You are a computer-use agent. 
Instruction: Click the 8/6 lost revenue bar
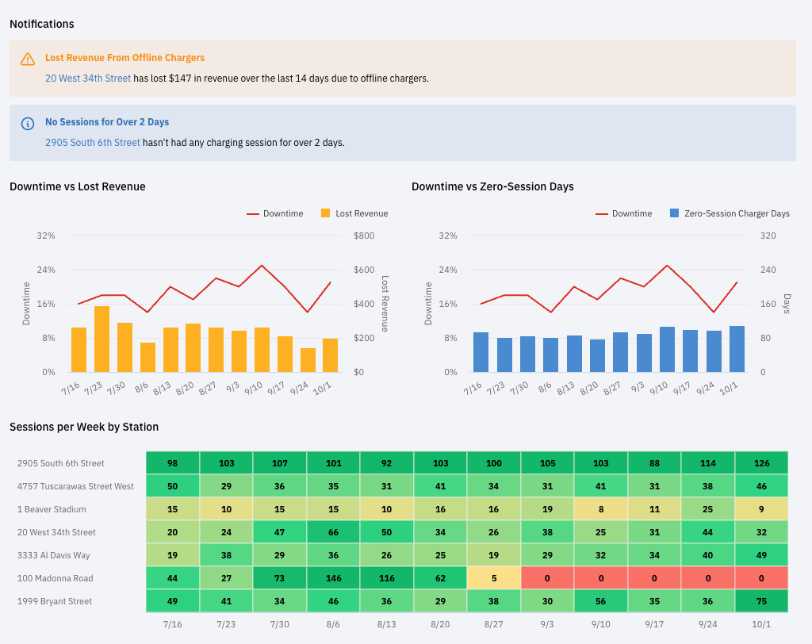pos(147,357)
